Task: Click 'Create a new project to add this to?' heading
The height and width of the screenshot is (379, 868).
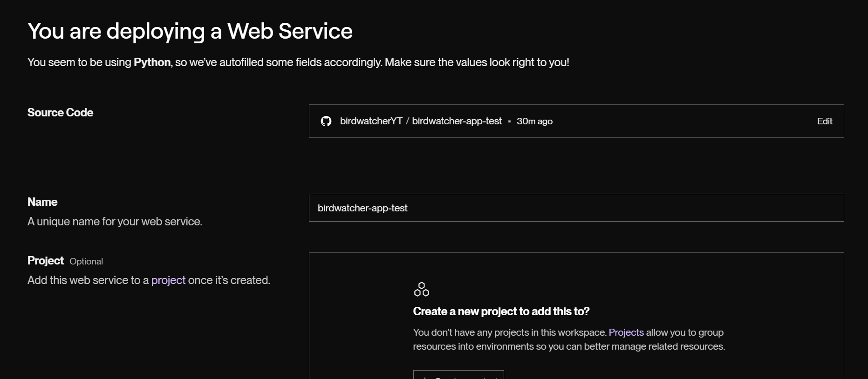Action: coord(501,311)
